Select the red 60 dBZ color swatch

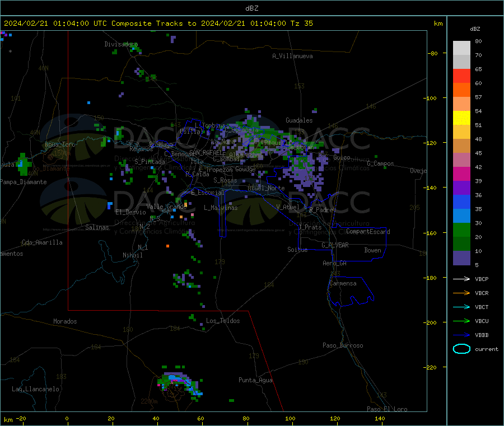pyautogui.click(x=461, y=76)
